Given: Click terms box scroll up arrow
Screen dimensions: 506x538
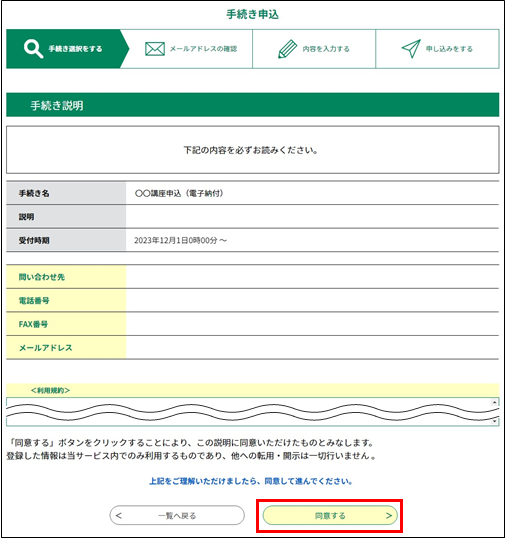Looking at the screenshot, I should [494, 402].
